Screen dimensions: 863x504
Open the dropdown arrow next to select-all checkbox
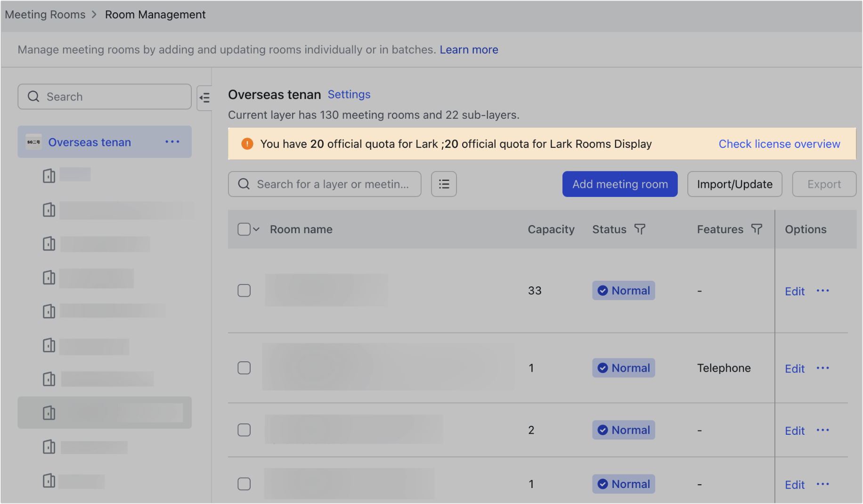(255, 229)
